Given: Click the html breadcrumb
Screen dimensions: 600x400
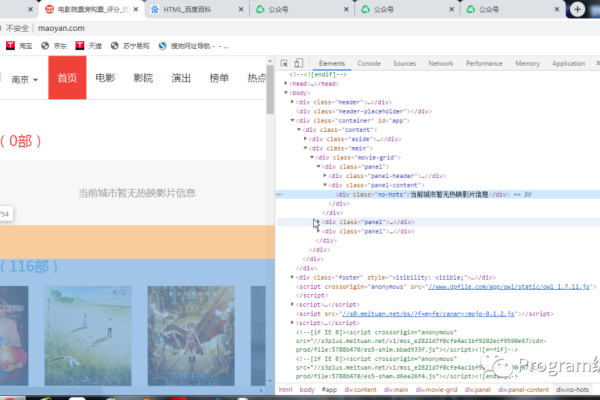Looking at the screenshot, I should tap(285, 390).
